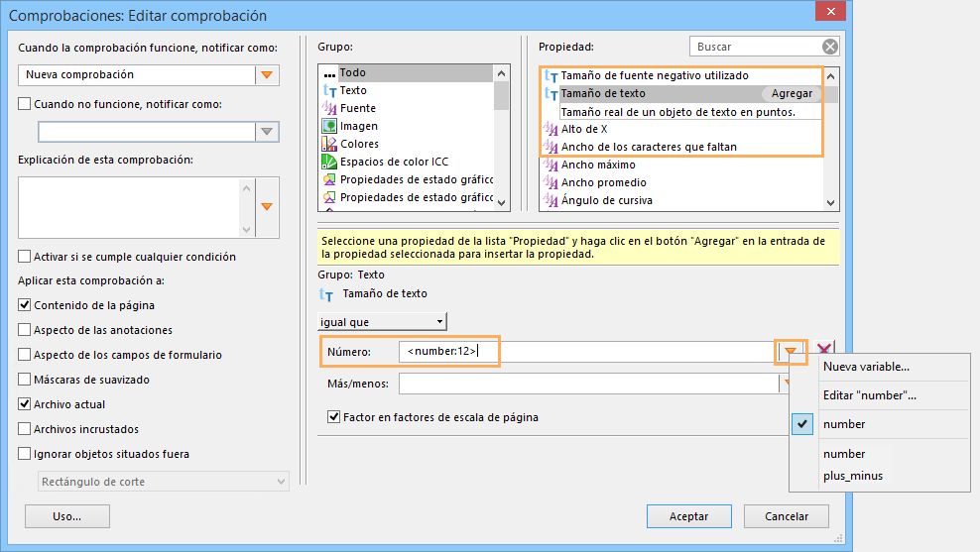Click the first Propiedades de estado gráfico icon
980x552 pixels.
tap(329, 179)
